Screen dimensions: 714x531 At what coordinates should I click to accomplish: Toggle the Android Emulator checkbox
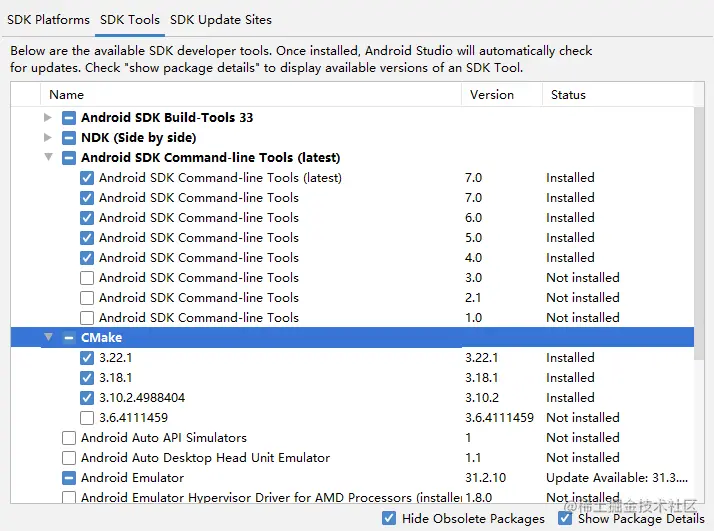pos(69,478)
